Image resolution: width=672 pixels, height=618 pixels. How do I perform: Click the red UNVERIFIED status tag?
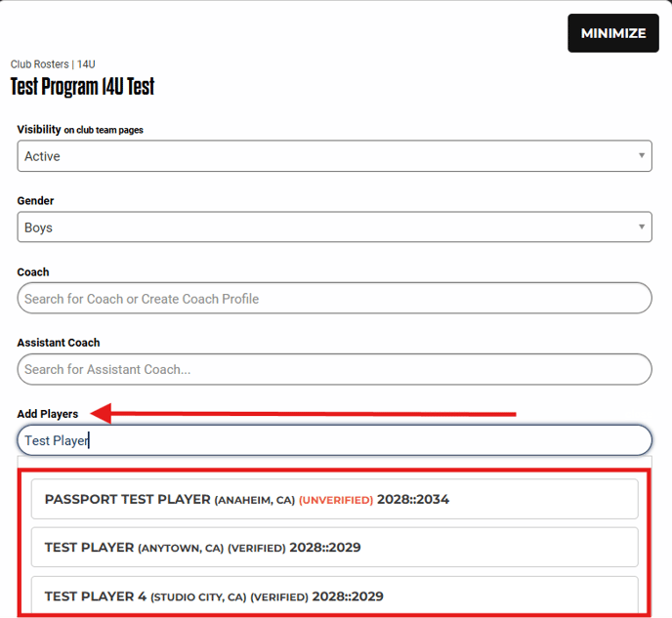tap(336, 500)
